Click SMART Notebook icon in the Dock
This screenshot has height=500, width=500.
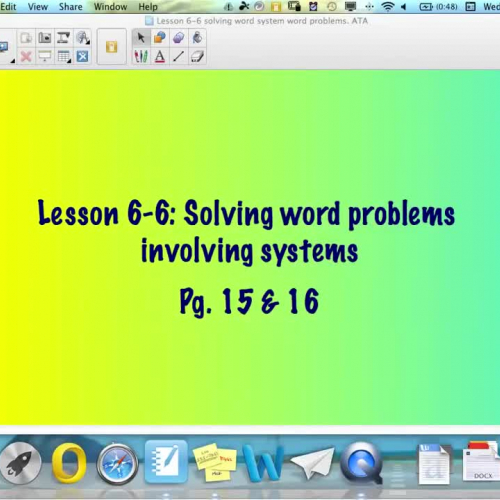(x=166, y=462)
